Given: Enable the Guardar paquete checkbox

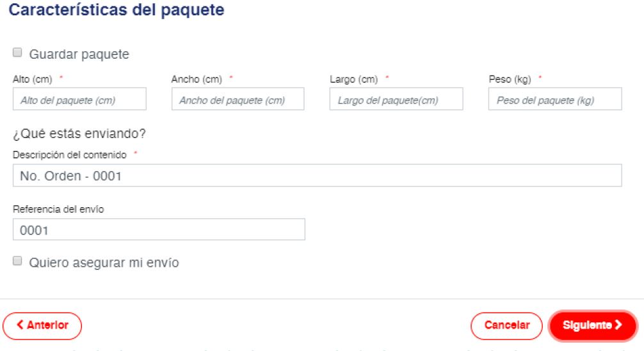Looking at the screenshot, I should coord(17,52).
